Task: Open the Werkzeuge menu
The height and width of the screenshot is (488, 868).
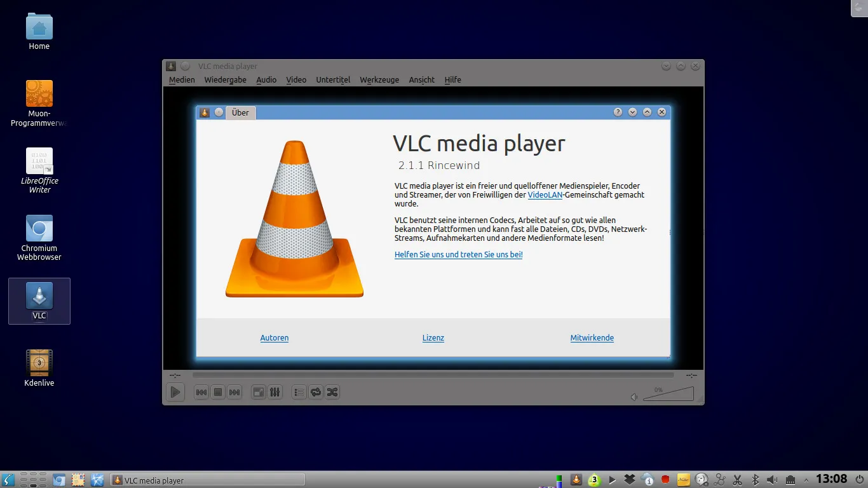Action: pyautogui.click(x=379, y=80)
